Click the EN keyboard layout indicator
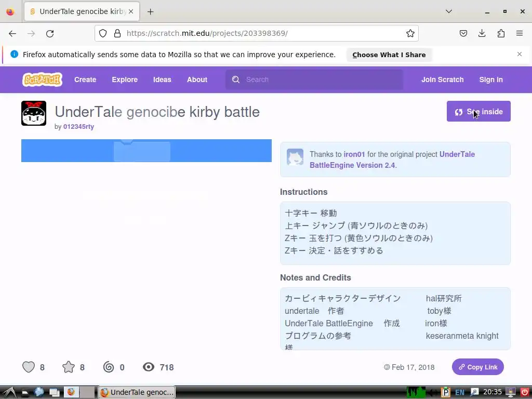Image resolution: width=532 pixels, height=399 pixels. (460, 393)
